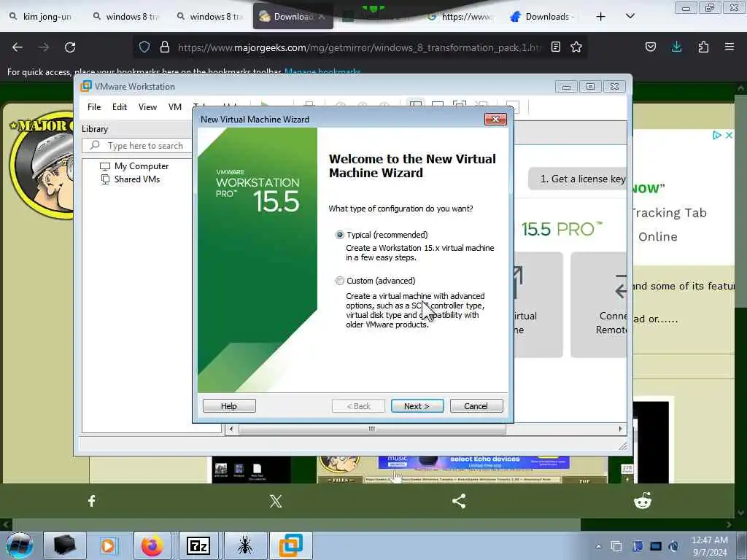Click the Save to Pocket icon
Viewport: 747px width, 560px height.
click(x=650, y=47)
